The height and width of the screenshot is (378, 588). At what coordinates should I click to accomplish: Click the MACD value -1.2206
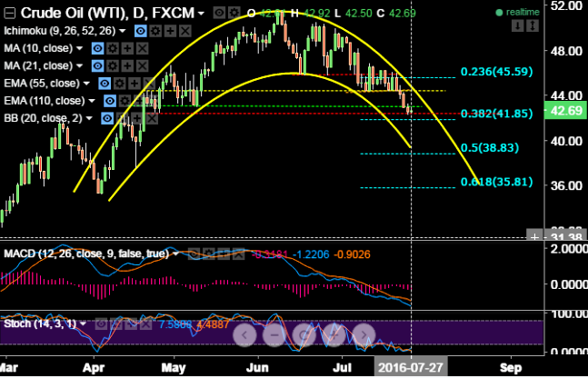pos(311,254)
